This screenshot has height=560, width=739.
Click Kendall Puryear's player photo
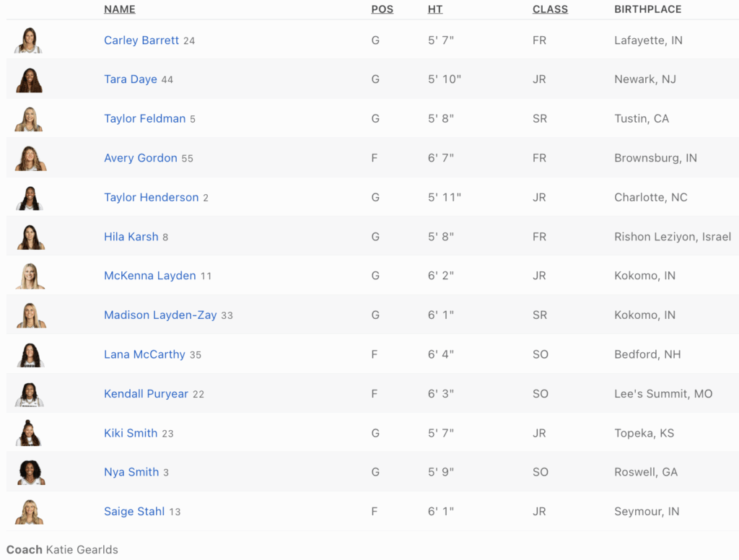point(30,394)
